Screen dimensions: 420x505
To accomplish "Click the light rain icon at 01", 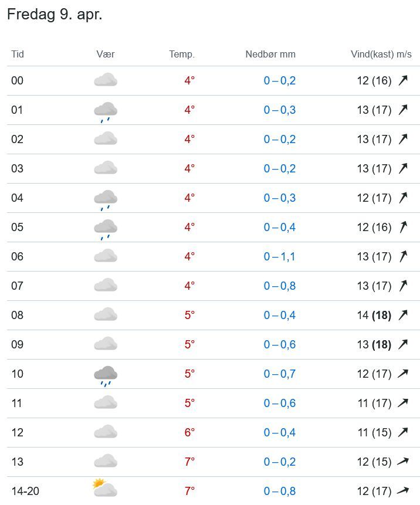I will 106,112.
